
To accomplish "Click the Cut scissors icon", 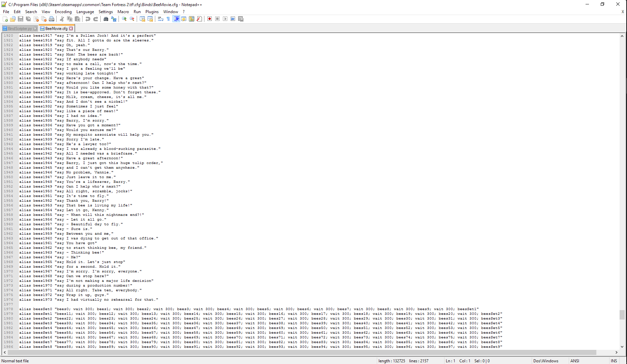I will click(62, 19).
